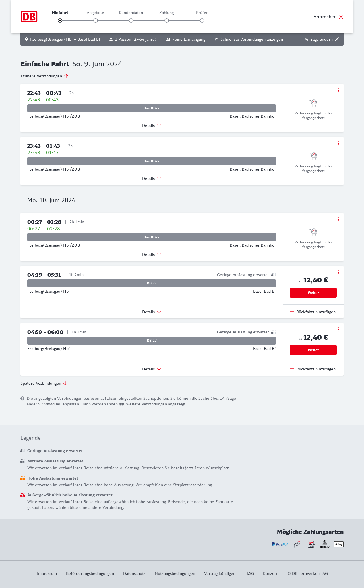Go to Kundendaten step label
The image size is (364, 588).
click(x=131, y=13)
